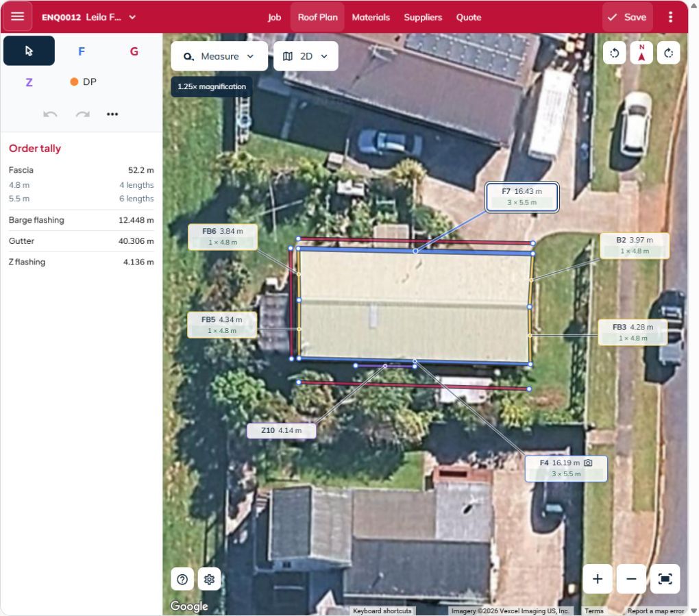Click the Barge flashing 12.448 m row

tap(81, 220)
